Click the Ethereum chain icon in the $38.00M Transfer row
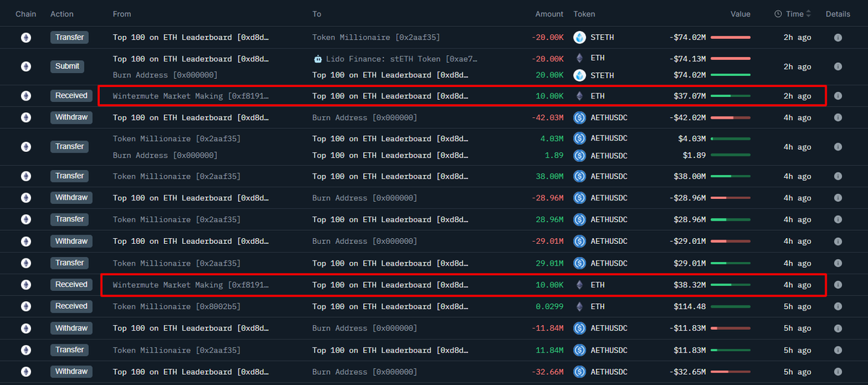The width and height of the screenshot is (868, 385). [x=26, y=176]
